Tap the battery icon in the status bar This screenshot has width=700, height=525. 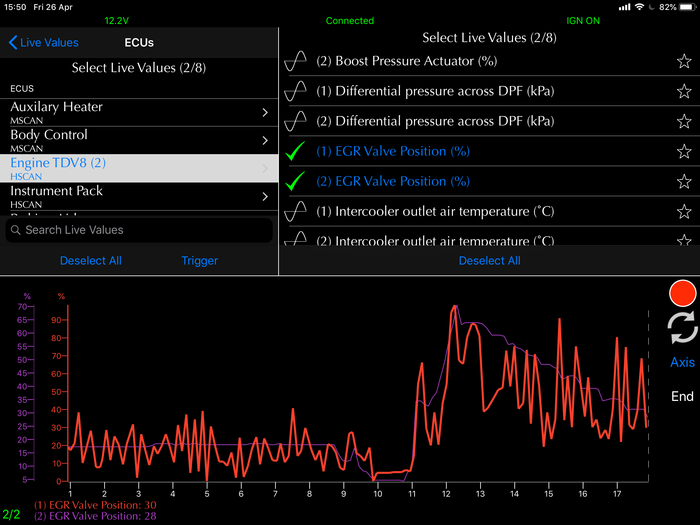[x=688, y=7]
